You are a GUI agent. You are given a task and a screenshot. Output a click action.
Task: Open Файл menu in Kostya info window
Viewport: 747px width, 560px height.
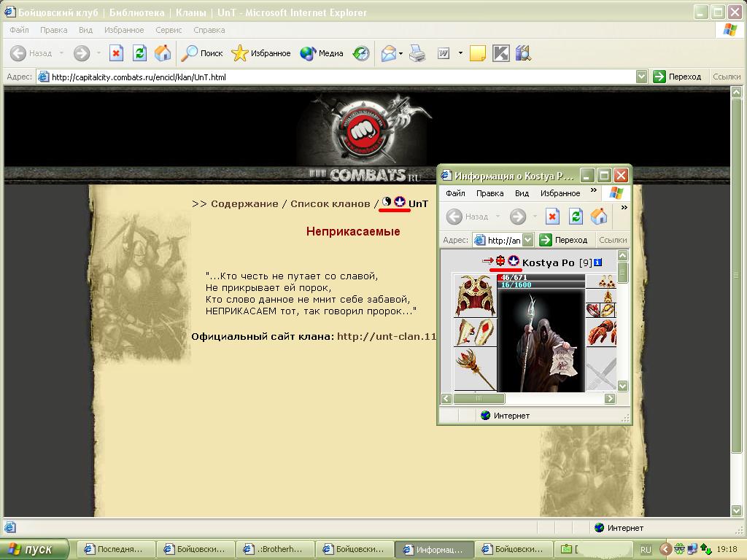coord(455,192)
